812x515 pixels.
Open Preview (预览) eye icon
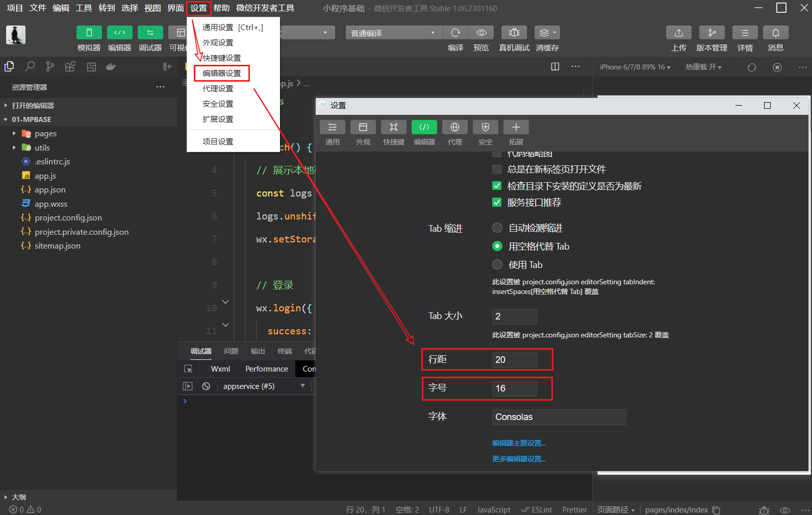481,33
